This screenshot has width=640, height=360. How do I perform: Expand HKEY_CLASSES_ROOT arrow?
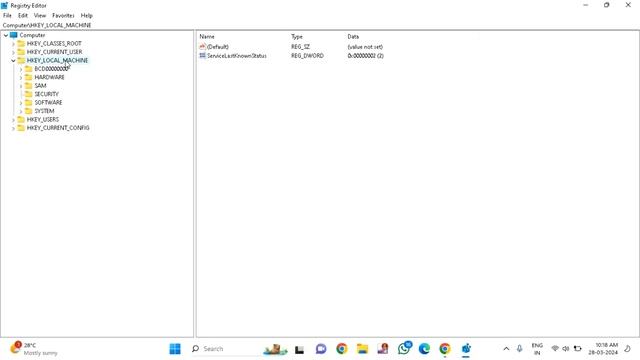click(13, 44)
